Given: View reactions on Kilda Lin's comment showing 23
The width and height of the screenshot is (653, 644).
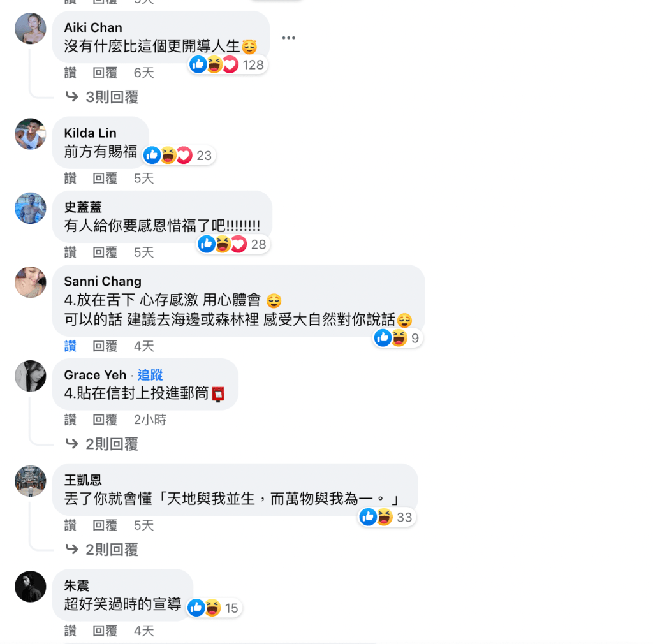Looking at the screenshot, I should click(179, 156).
